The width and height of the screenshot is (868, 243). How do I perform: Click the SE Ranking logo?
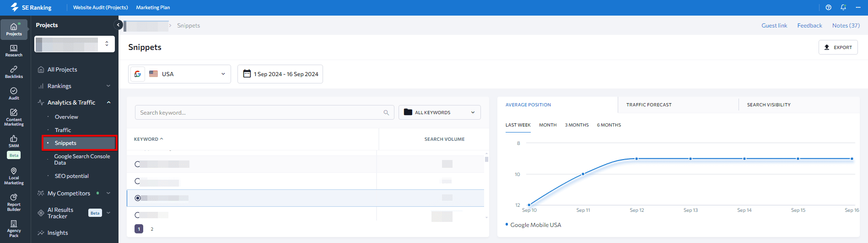click(x=31, y=7)
